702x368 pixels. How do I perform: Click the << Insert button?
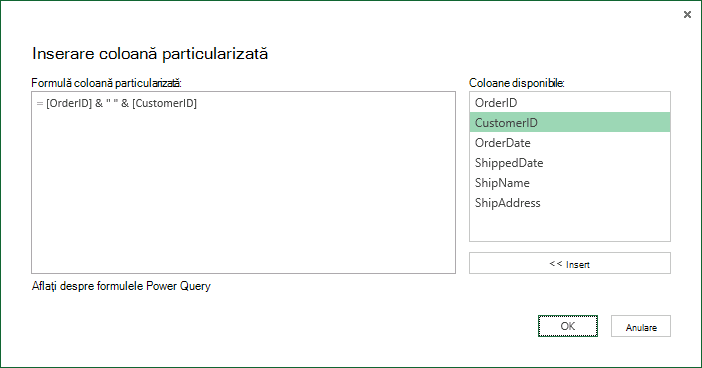[x=570, y=263]
